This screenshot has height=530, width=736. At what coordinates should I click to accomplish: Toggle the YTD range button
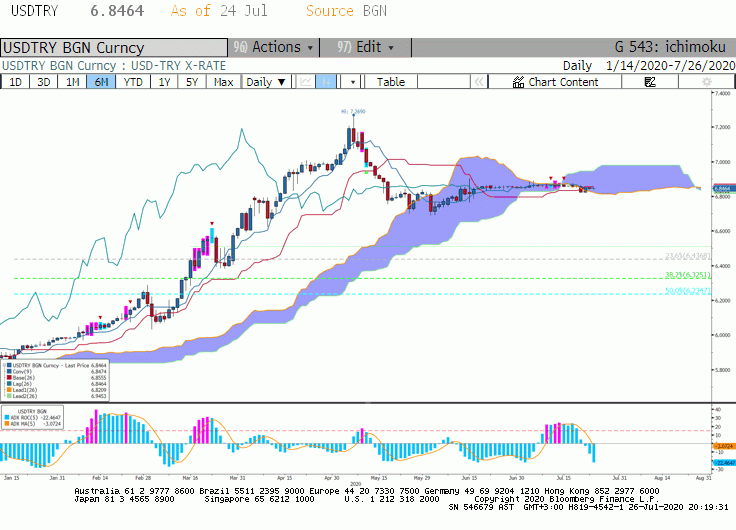point(133,82)
